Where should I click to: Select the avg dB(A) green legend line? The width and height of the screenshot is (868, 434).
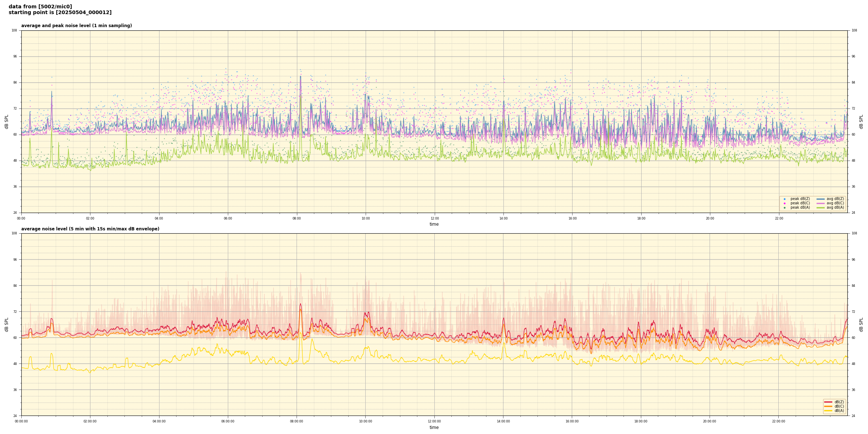click(821, 208)
